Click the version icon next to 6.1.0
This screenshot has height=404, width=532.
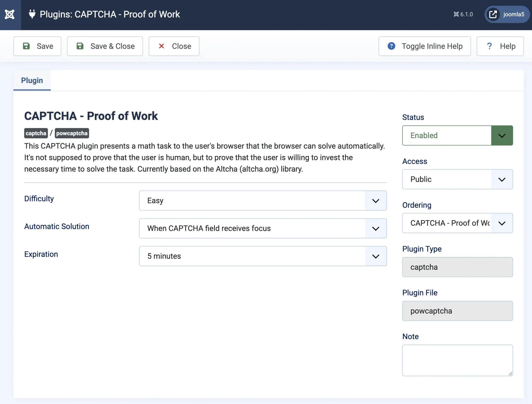(456, 14)
